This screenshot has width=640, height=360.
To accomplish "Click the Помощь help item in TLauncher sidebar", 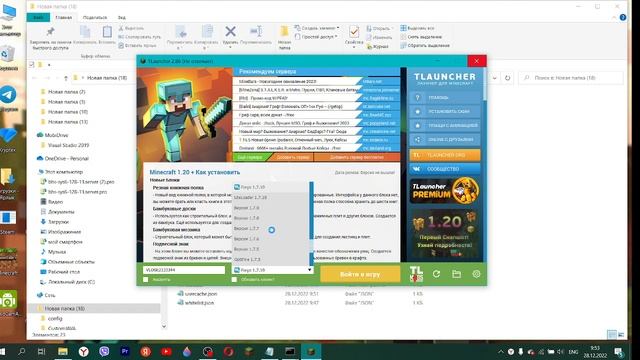I will tap(444, 98).
